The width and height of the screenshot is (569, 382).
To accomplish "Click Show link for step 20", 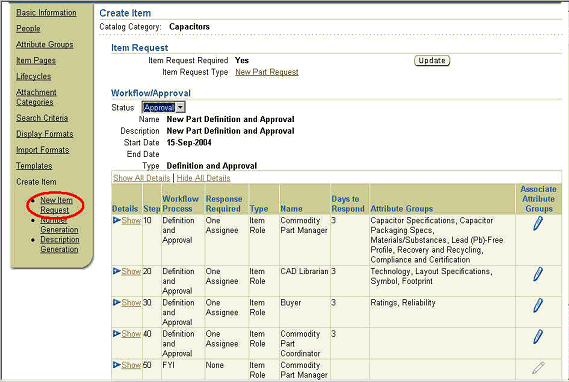I will tap(131, 271).
